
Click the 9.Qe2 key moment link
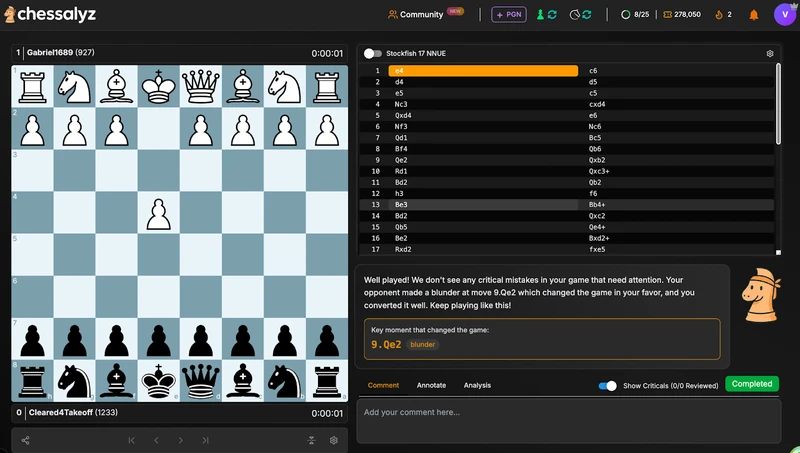tap(386, 344)
